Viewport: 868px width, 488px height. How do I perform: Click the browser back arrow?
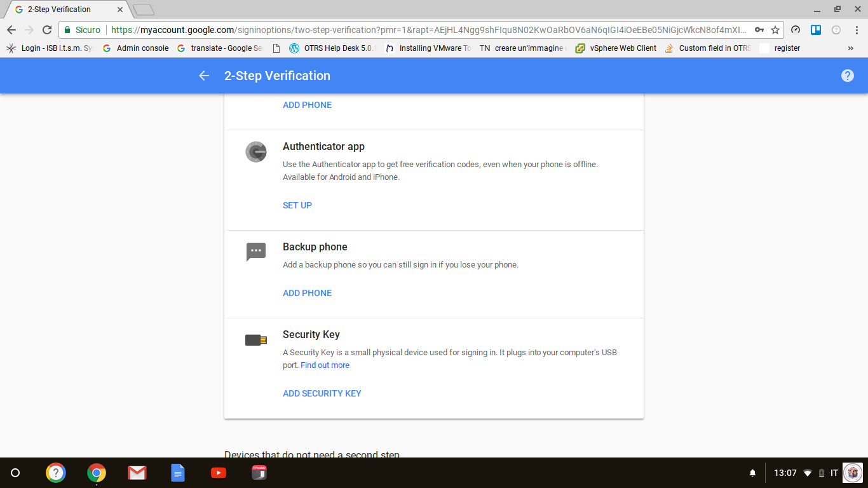click(11, 30)
